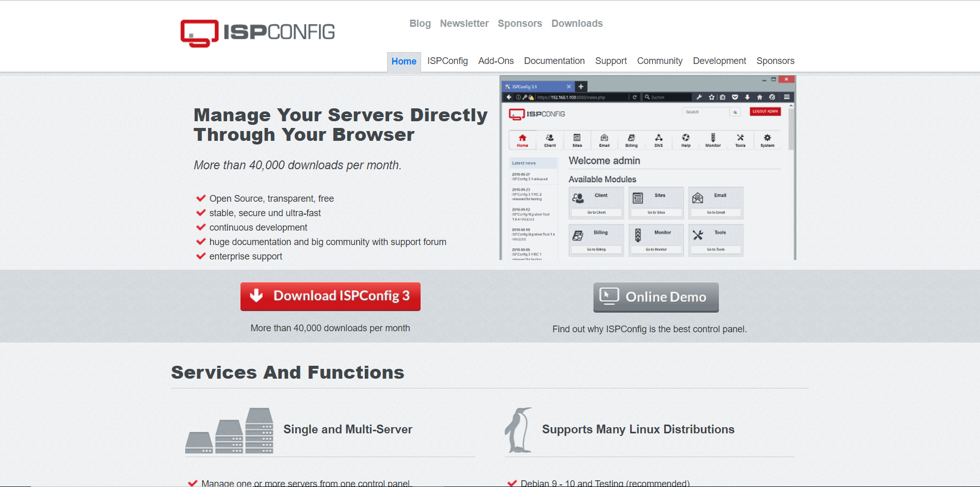980x487 pixels.
Task: Open the Home tab in the main navigation
Action: pyautogui.click(x=404, y=61)
